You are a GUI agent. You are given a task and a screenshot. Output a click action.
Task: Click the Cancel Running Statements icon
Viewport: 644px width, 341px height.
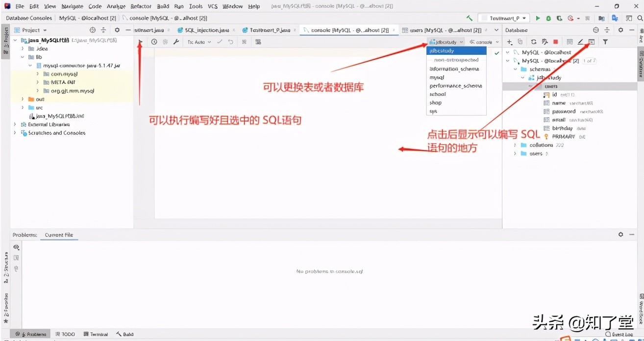[244, 42]
